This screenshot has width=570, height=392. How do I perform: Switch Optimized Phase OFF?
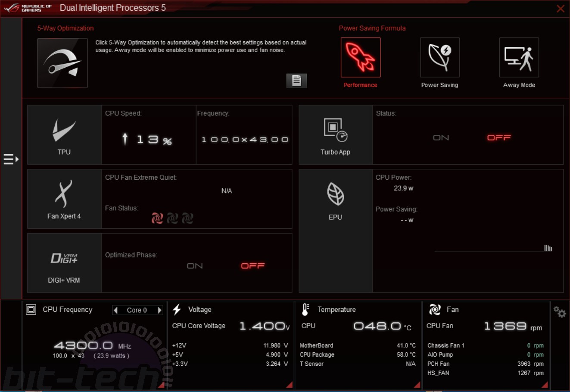point(253,266)
